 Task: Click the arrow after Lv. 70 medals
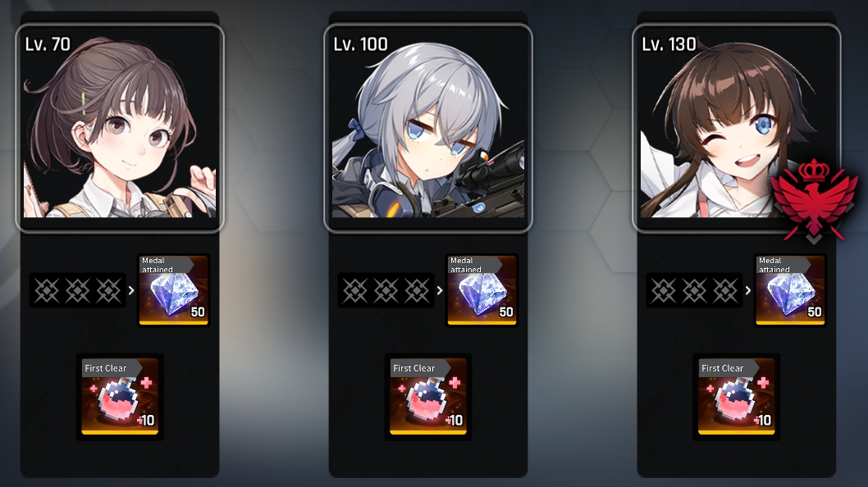coord(131,290)
